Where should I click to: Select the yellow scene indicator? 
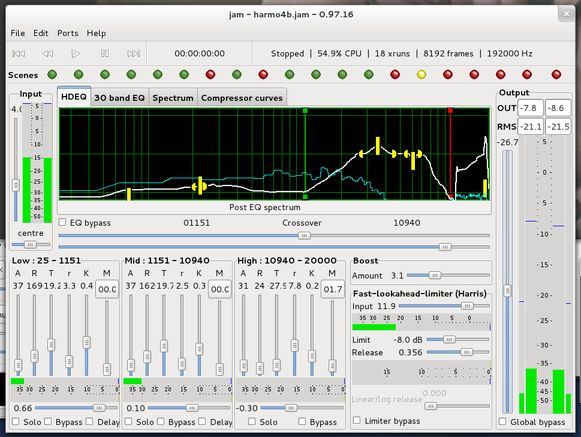coord(421,75)
